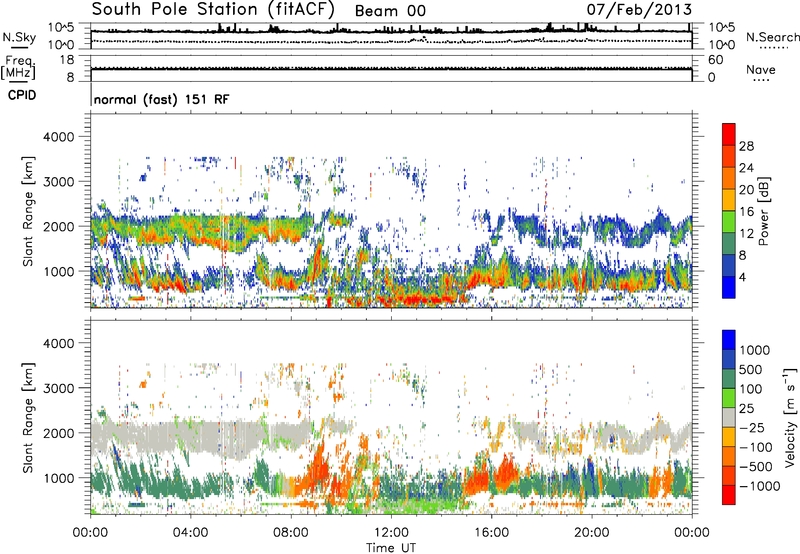This screenshot has width=800, height=554.
Task: Click '3000' tick on the velocity panel
Action: [x=58, y=388]
